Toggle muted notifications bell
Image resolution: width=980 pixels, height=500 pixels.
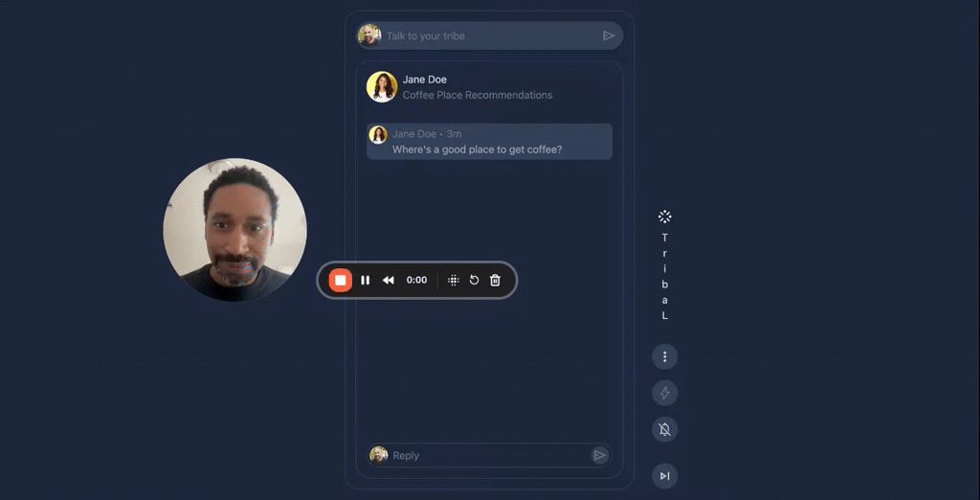[x=665, y=429]
